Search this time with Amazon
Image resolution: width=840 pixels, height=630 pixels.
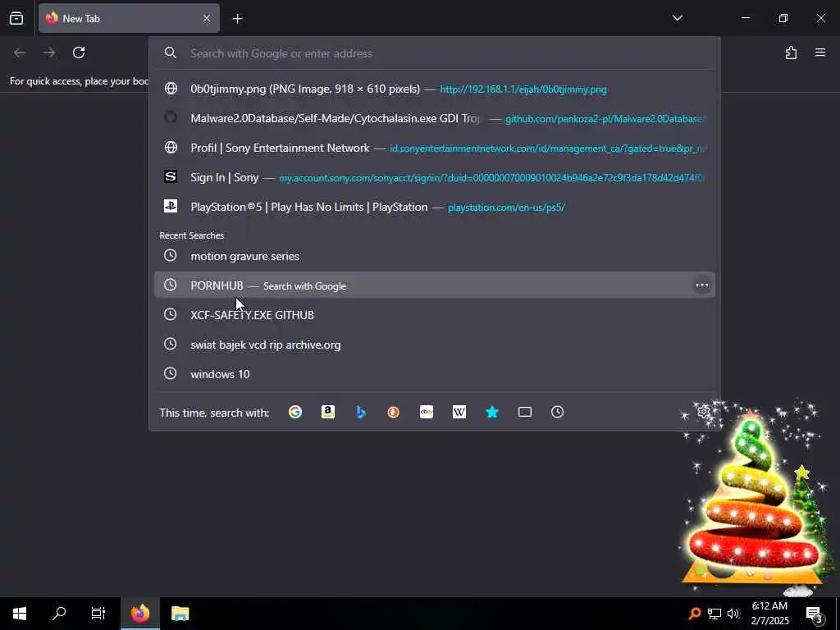[x=328, y=412]
